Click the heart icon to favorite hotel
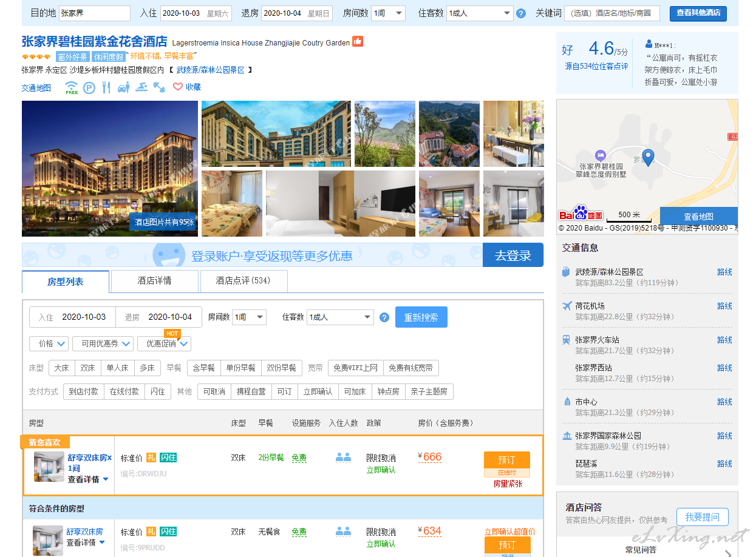 [x=178, y=87]
